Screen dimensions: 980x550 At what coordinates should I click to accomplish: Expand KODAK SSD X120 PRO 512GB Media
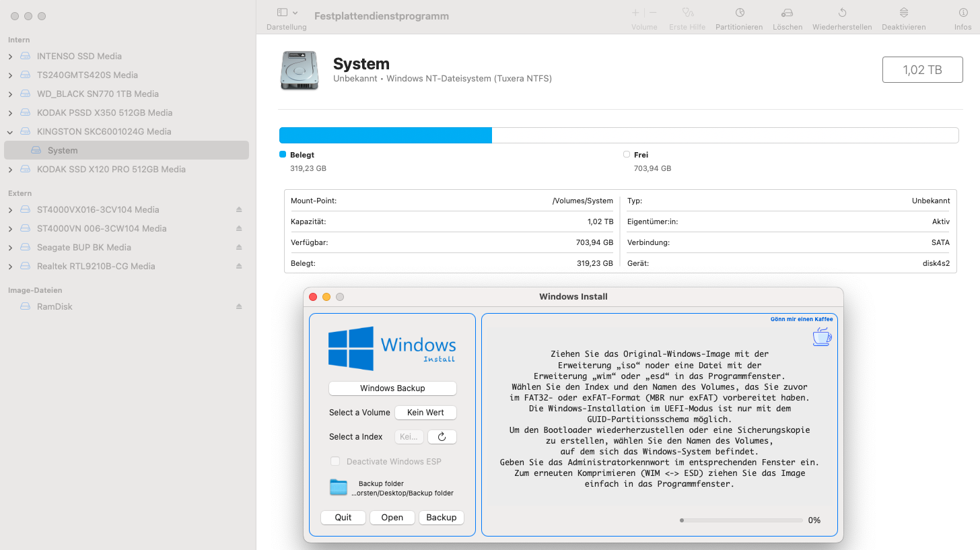[x=10, y=170]
